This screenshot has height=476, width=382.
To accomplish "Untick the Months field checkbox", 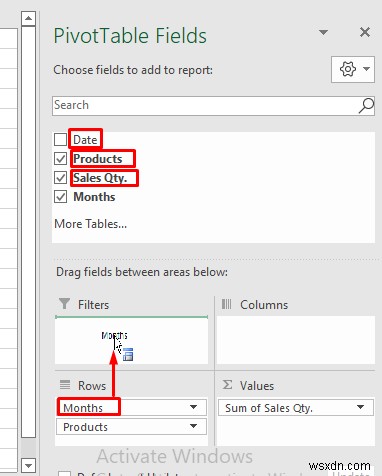I will 60,197.
